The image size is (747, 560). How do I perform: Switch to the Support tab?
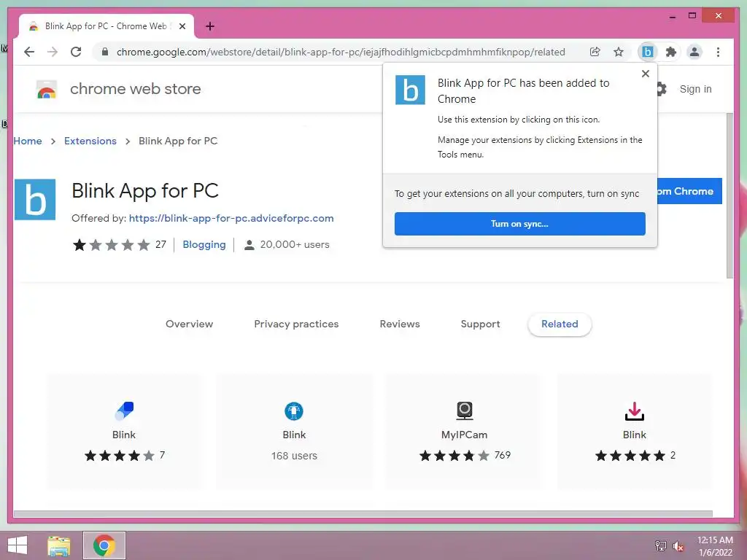[x=480, y=324]
